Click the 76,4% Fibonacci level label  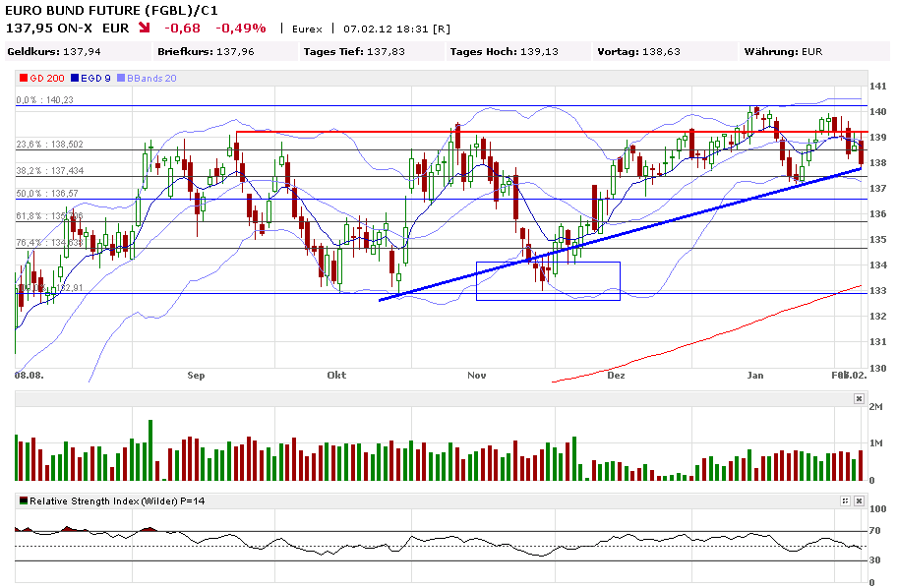click(50, 243)
